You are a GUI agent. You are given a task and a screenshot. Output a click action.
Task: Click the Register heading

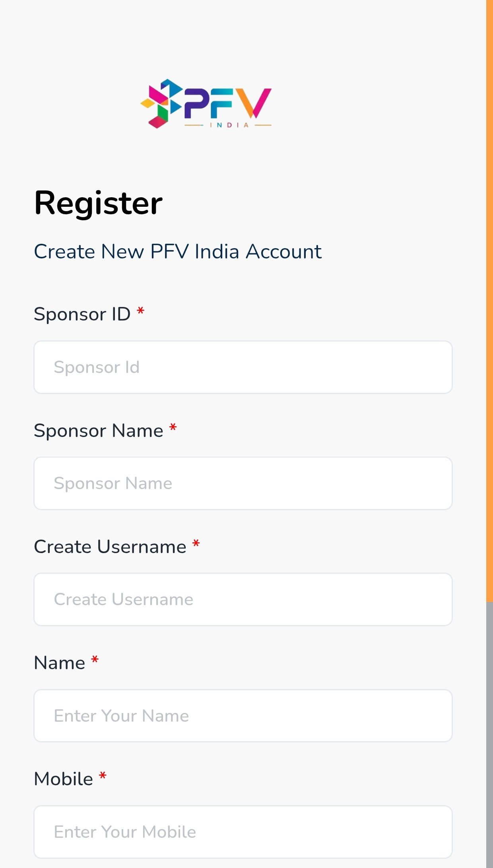tap(98, 203)
